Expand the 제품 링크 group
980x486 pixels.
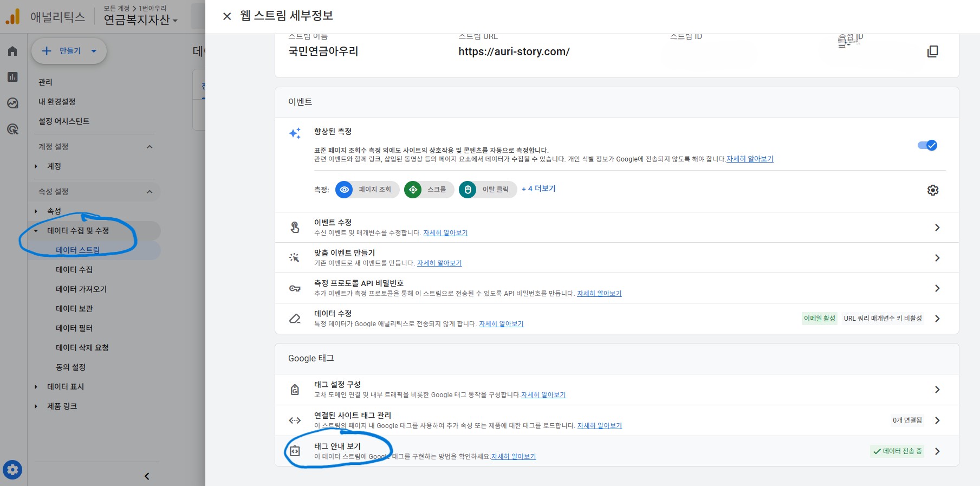pos(36,406)
